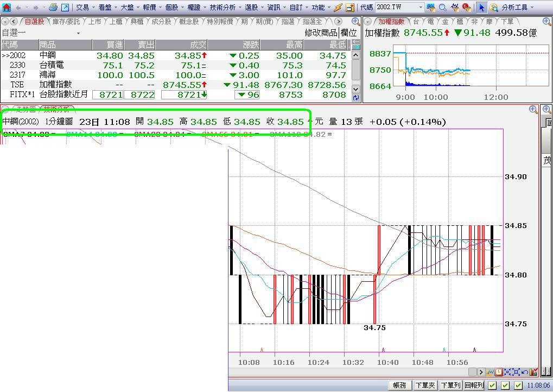Click the magnifier search icon after the code box
Viewport: 553px width, 392px height.
point(443,7)
